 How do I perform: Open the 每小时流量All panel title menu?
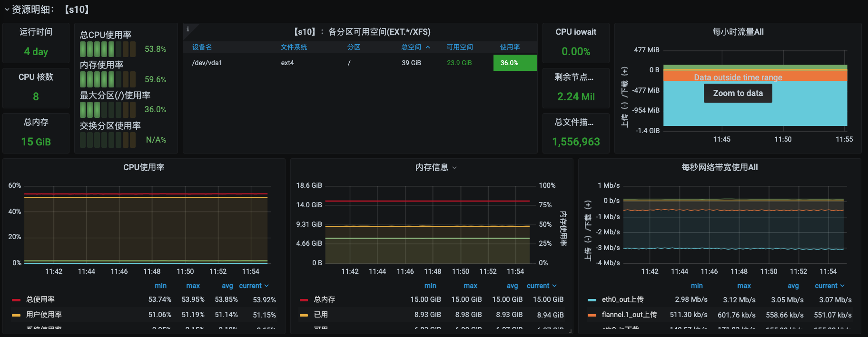pos(738,32)
